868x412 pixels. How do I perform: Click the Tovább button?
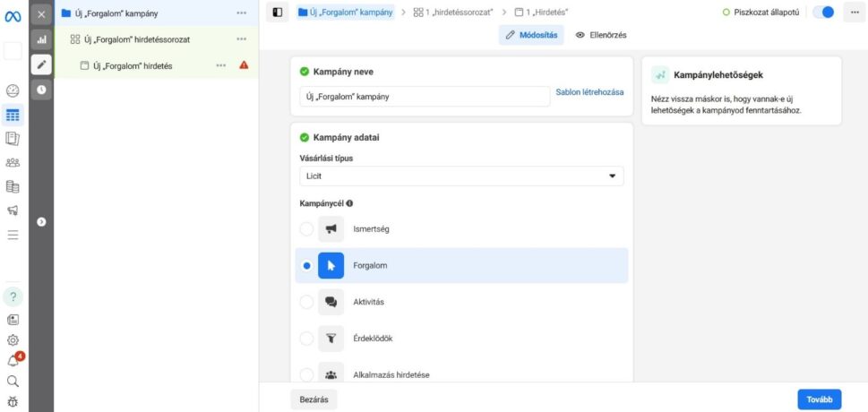coord(819,399)
